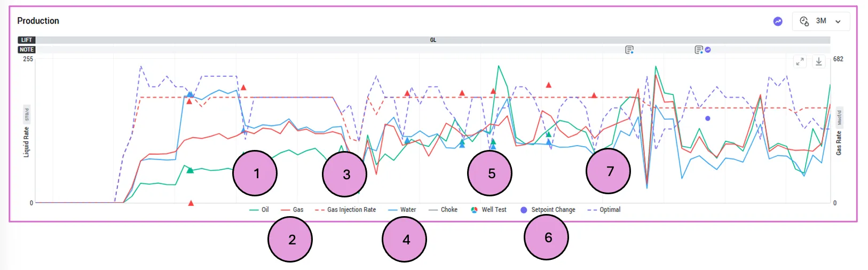The width and height of the screenshot is (868, 270).
Task: Open the 3M time range dropdown
Action: (x=820, y=21)
